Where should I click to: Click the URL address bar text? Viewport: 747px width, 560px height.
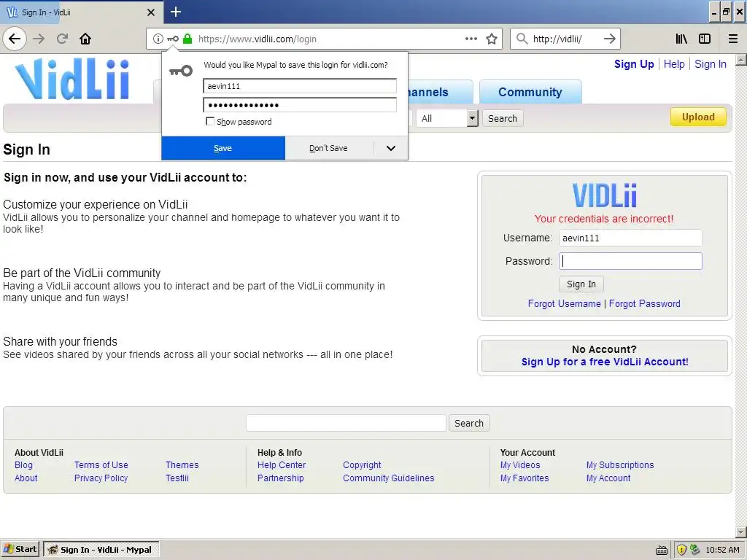pos(258,39)
